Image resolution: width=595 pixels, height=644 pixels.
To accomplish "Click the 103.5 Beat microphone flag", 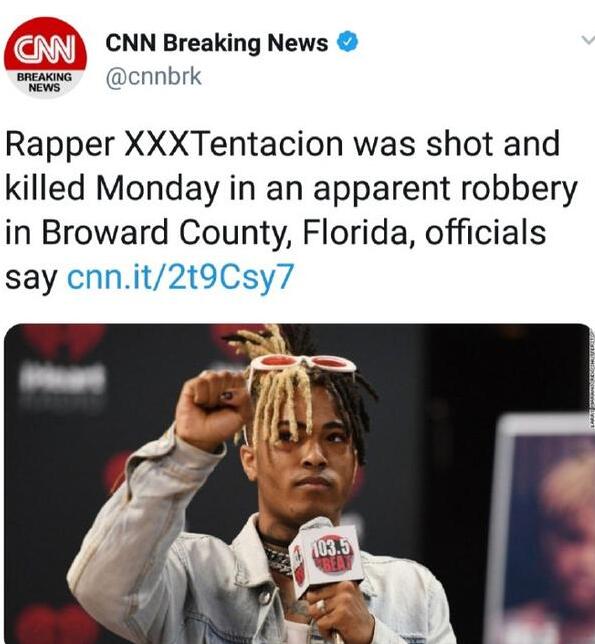I will (327, 555).
